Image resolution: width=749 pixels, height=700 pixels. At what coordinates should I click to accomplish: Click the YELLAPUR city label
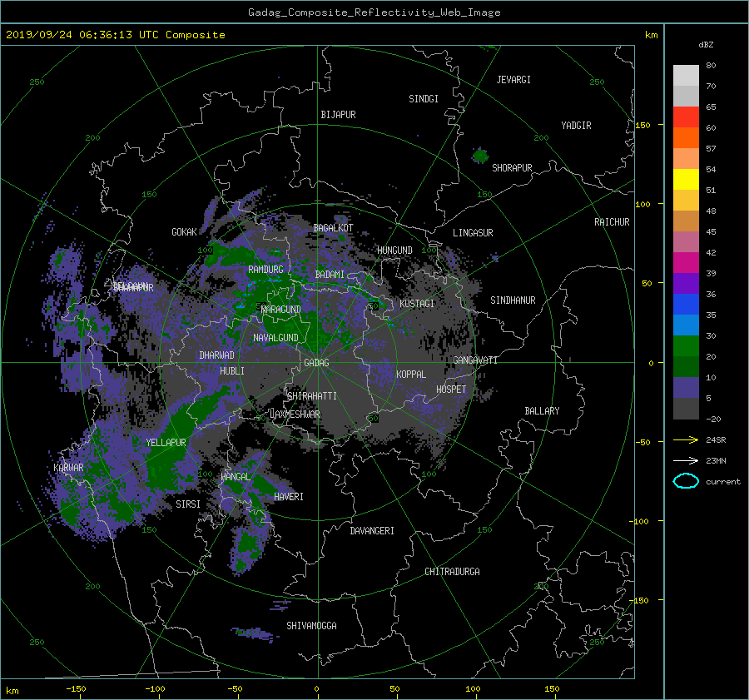pyautogui.click(x=166, y=443)
